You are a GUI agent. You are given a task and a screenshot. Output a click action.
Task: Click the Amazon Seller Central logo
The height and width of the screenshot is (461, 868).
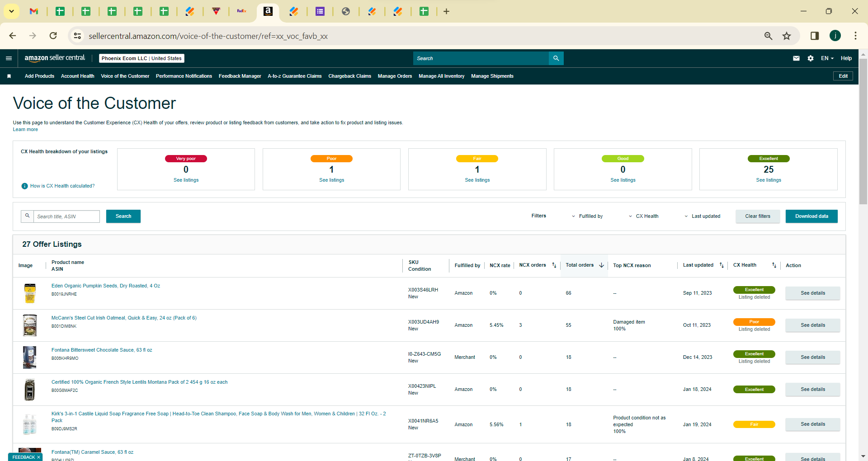[55, 58]
